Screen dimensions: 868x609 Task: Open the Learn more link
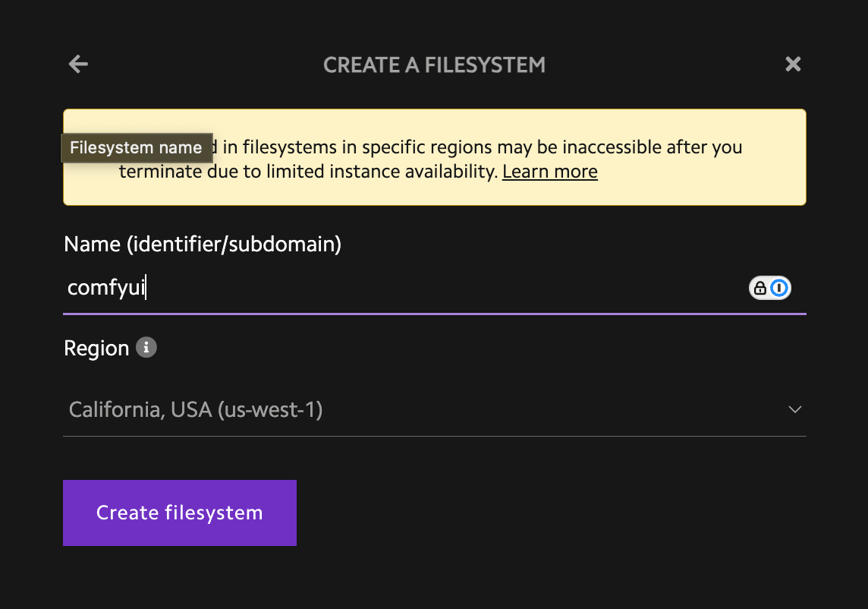click(549, 172)
